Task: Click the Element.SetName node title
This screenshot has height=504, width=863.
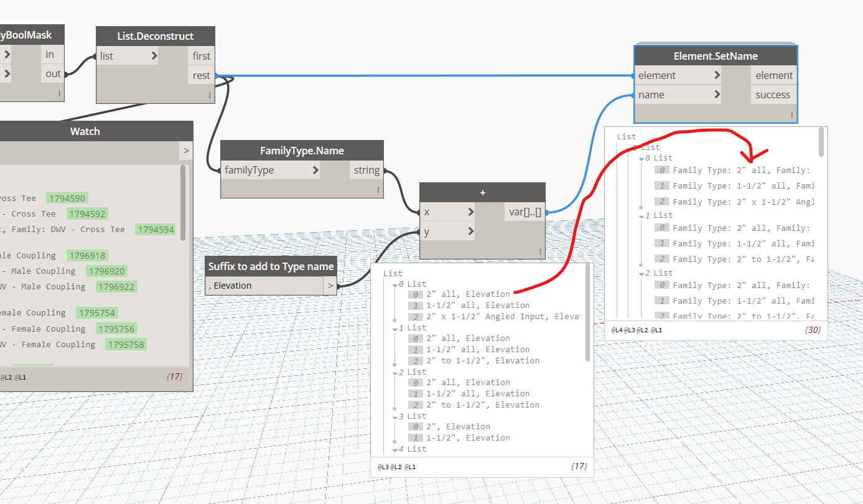Action: 716,56
